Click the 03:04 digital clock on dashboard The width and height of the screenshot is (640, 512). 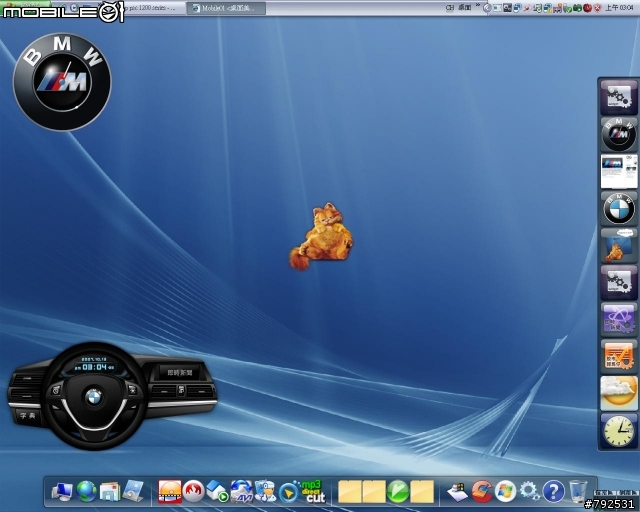[x=94, y=367]
